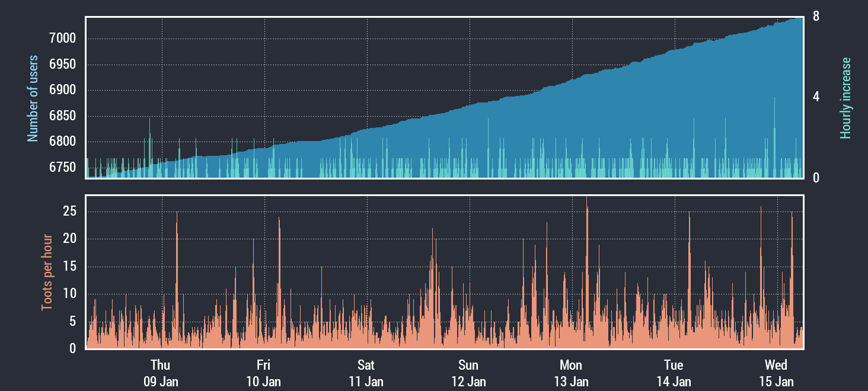
Task: Click the Mon 13 Jan date label
Action: tap(571, 373)
